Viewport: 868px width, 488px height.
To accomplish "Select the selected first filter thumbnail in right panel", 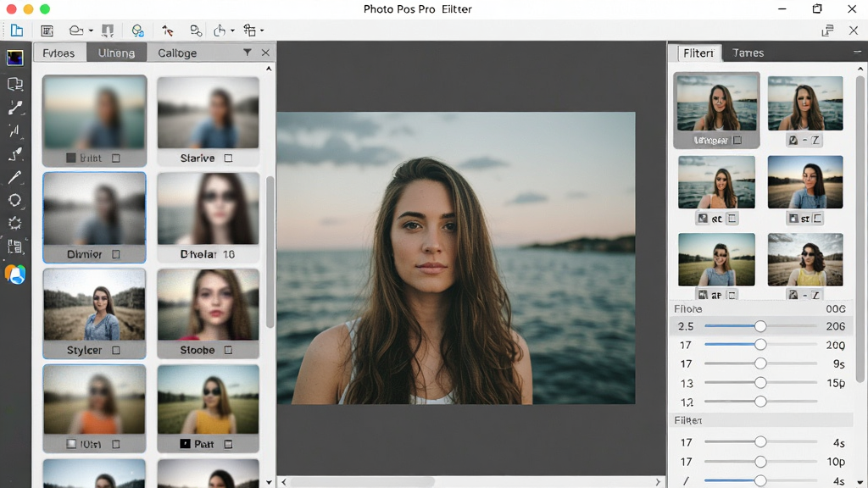I will click(x=717, y=103).
